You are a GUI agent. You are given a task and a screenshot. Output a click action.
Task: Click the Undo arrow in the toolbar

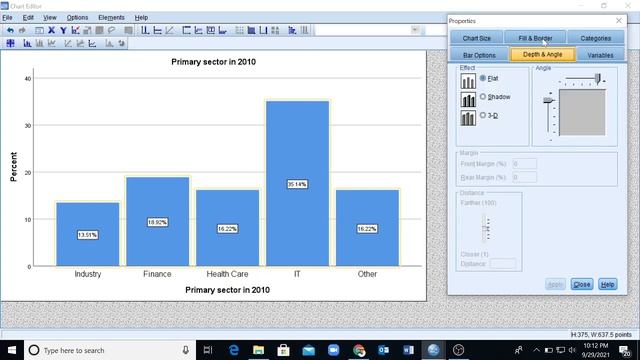[x=10, y=30]
